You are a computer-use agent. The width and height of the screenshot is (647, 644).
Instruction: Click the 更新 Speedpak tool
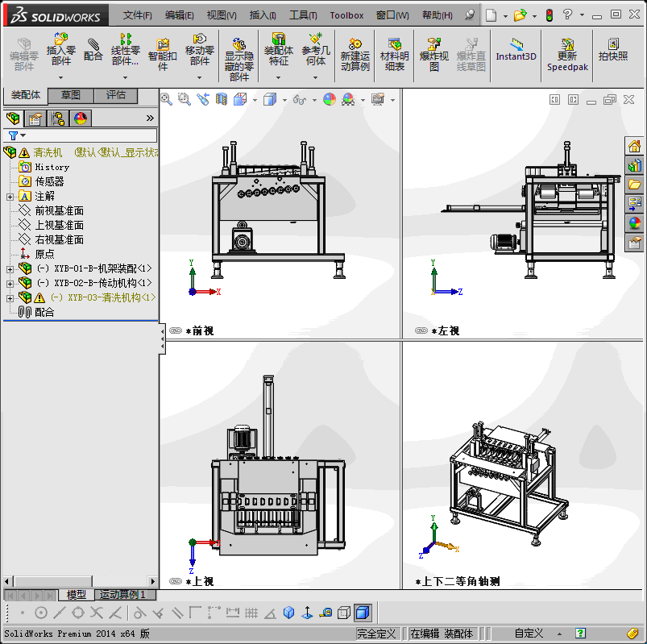[567, 55]
